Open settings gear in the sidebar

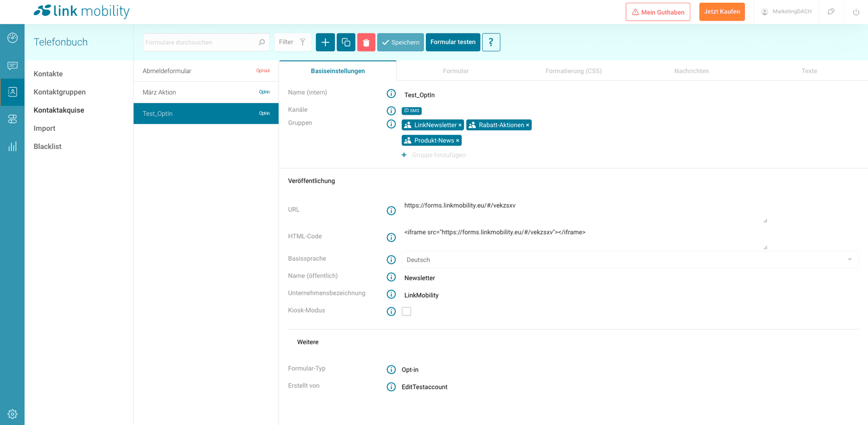pyautogui.click(x=13, y=414)
